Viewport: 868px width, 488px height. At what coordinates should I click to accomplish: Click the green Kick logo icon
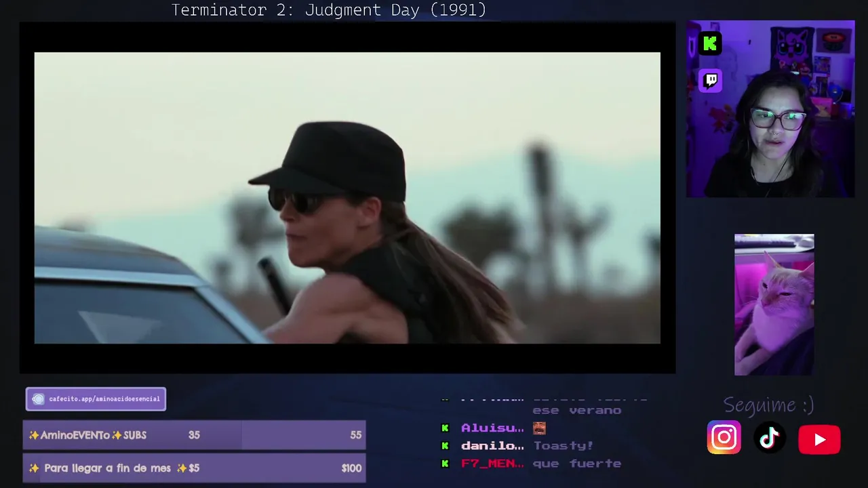point(710,44)
